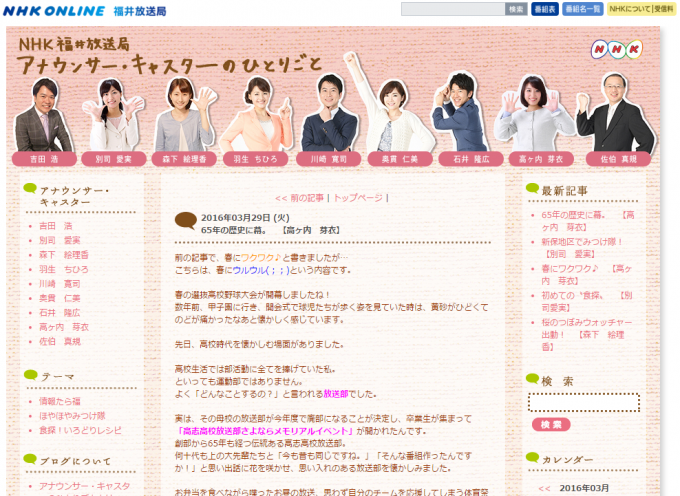Open sidebar link 吉田 浩

[x=56, y=226]
